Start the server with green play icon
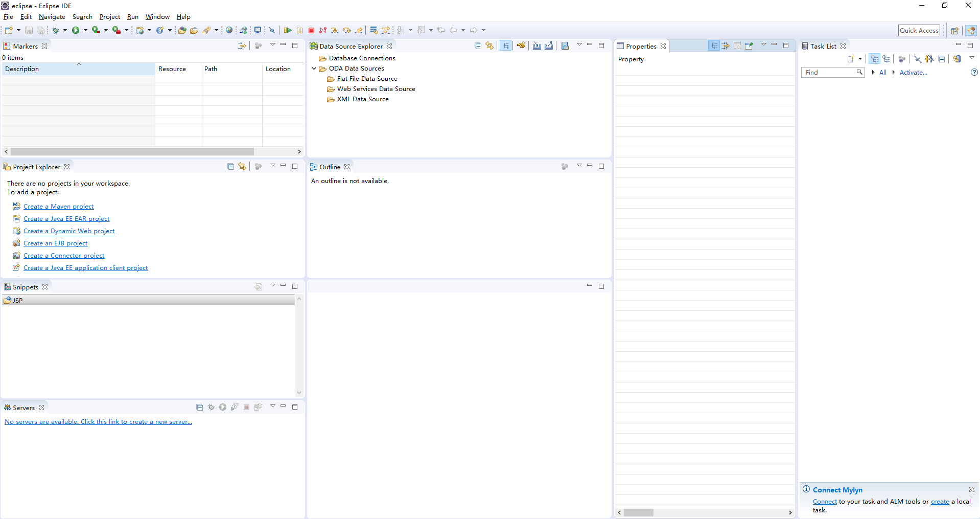 coord(223,408)
